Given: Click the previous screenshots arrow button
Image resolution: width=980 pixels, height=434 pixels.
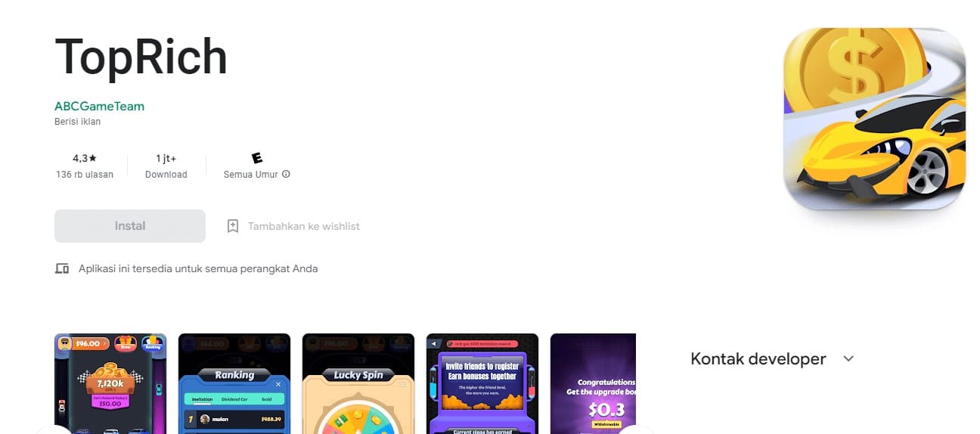Looking at the screenshot, I should [x=54, y=430].
